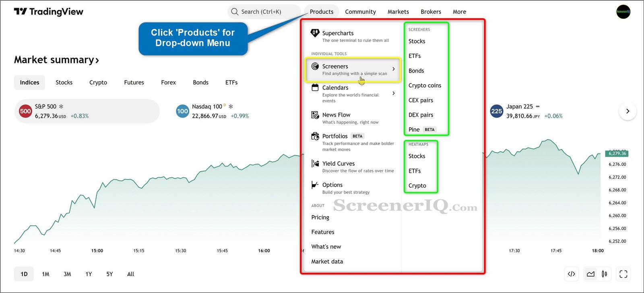Select the ETFs market tab
Image resolution: width=644 pixels, height=293 pixels.
click(x=231, y=83)
